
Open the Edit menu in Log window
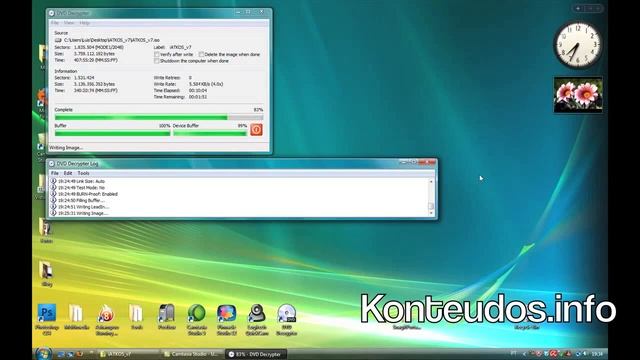pyautogui.click(x=68, y=173)
